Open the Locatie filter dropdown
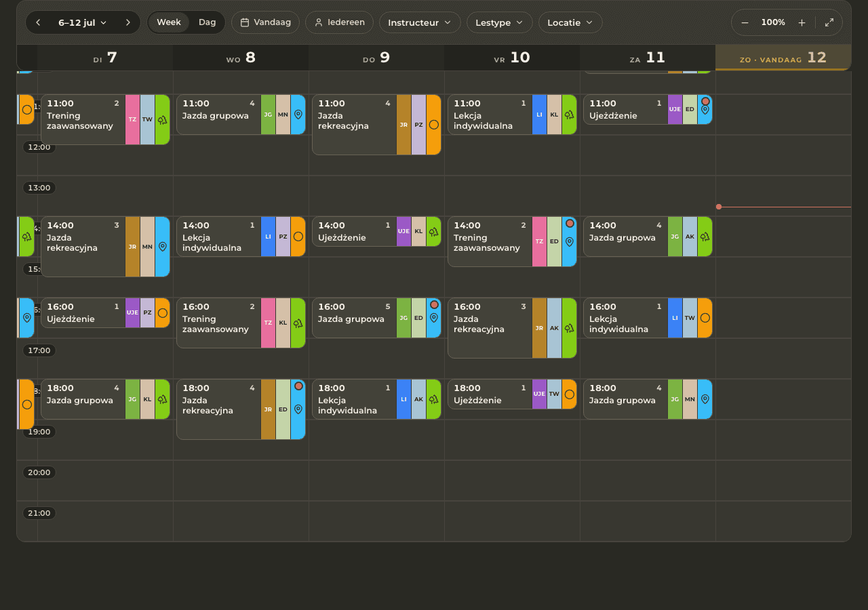 570,22
